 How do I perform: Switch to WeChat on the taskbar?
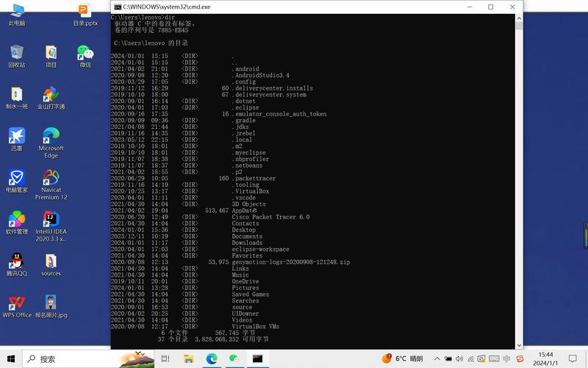pos(234,359)
